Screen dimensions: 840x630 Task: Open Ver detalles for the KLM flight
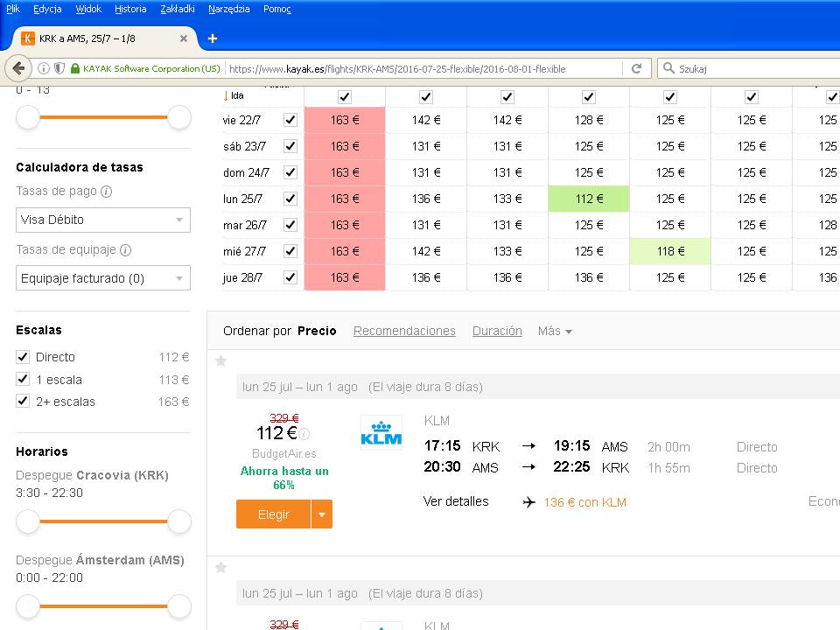(456, 501)
